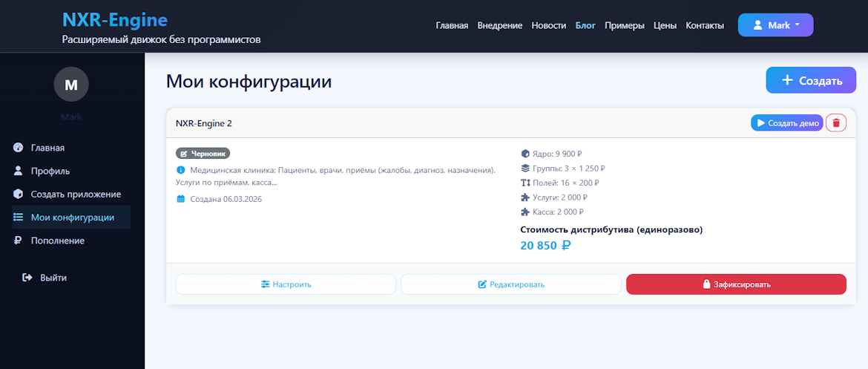Click the ruble icon next to Пополнение
Screen dimensions: 868x369
click(18, 241)
